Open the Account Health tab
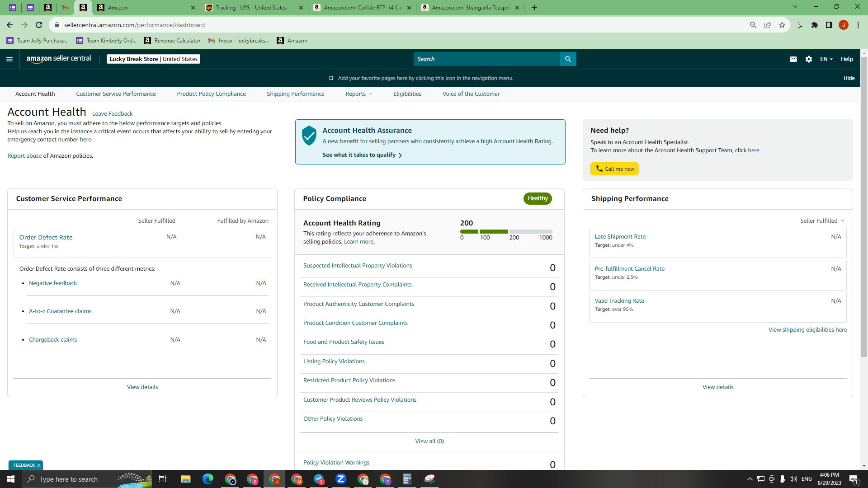 (x=35, y=94)
